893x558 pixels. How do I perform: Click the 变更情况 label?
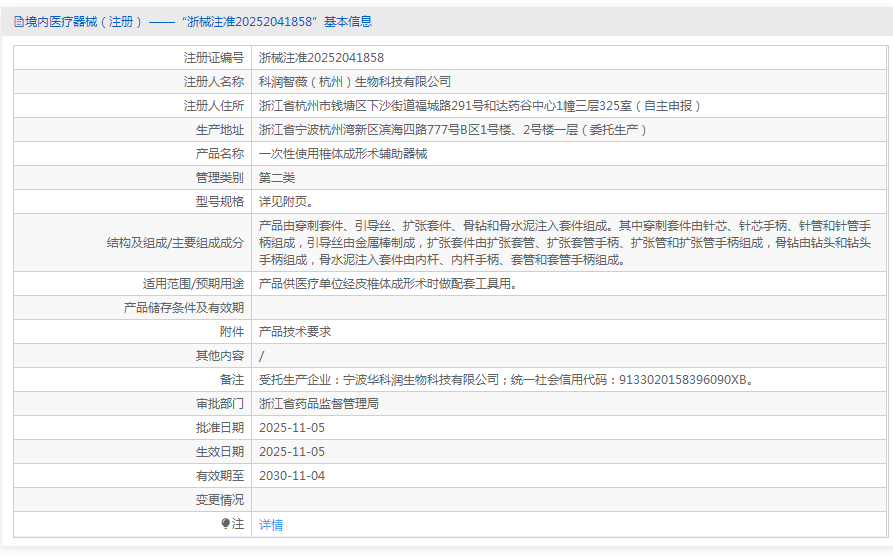(x=220, y=499)
